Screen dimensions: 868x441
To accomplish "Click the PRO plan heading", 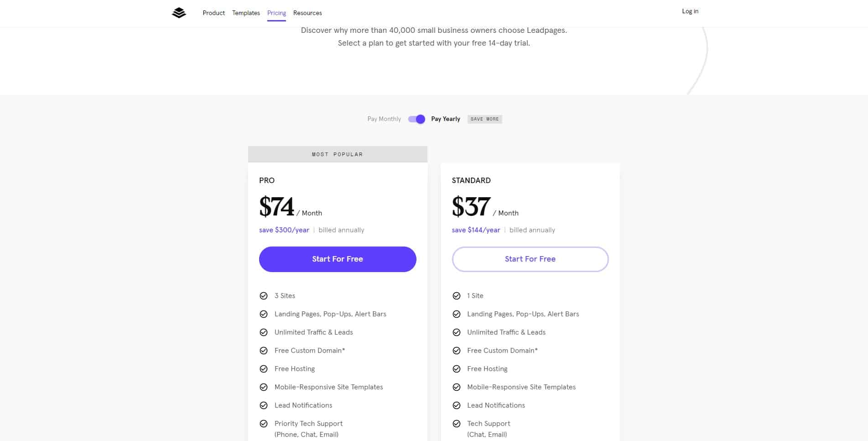I will coord(267,180).
